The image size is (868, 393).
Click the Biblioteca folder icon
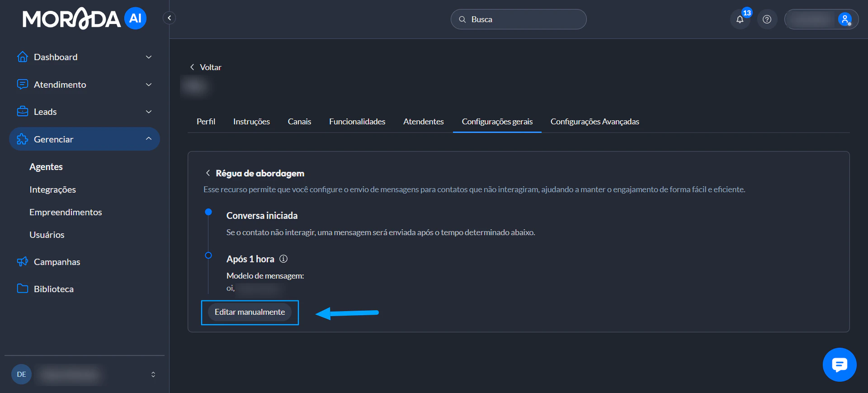[x=22, y=289]
